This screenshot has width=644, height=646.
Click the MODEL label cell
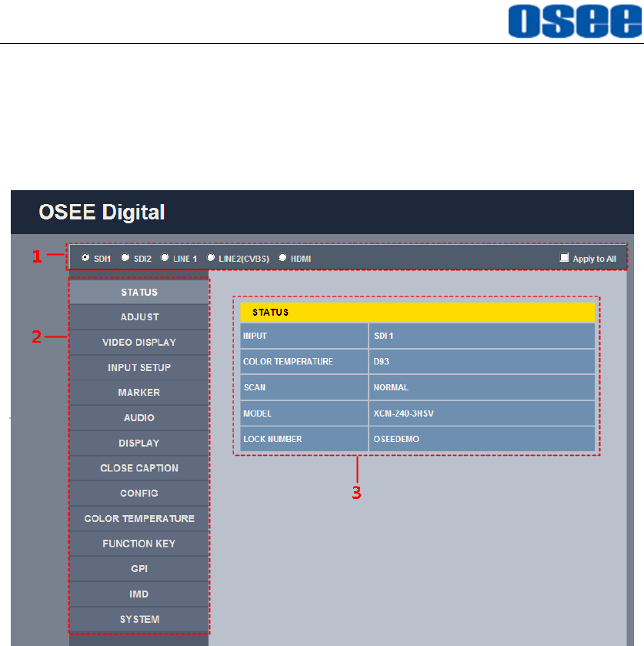coord(304,413)
